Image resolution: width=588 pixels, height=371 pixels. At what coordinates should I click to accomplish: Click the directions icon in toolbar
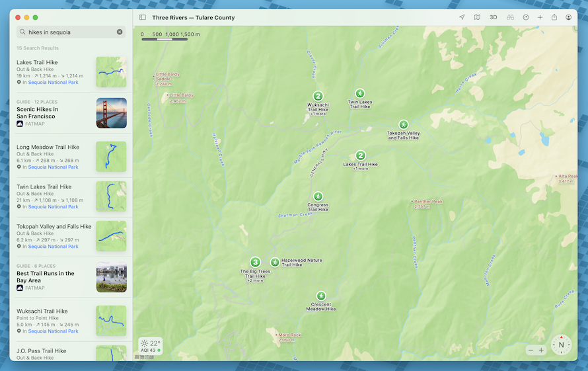[x=526, y=17]
